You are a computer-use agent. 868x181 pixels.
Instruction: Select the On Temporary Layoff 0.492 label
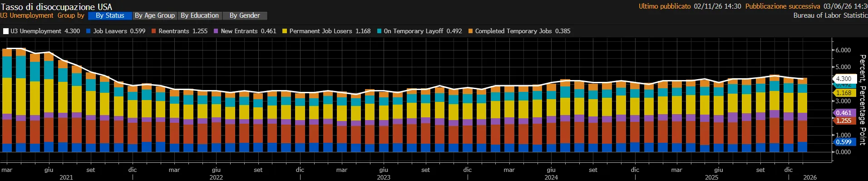[x=423, y=31]
